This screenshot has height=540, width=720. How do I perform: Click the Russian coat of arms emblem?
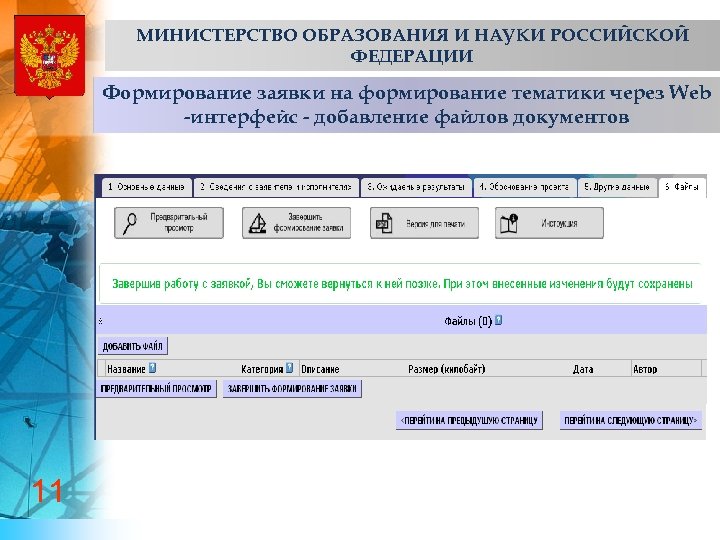point(50,57)
